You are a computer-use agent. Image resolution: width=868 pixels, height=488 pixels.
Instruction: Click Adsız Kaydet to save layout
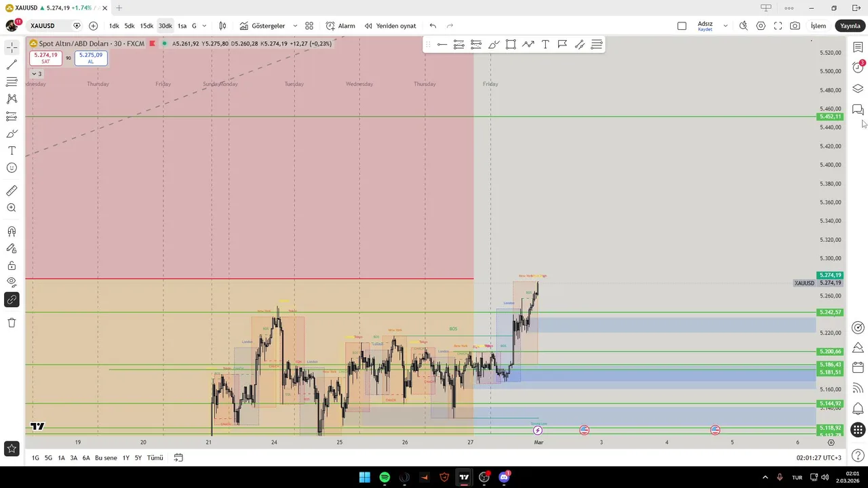[705, 26]
